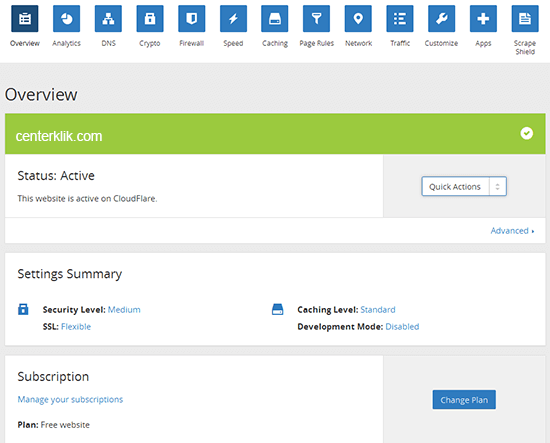Open the Caching drive icon
The width and height of the screenshot is (550, 443).
point(275,19)
